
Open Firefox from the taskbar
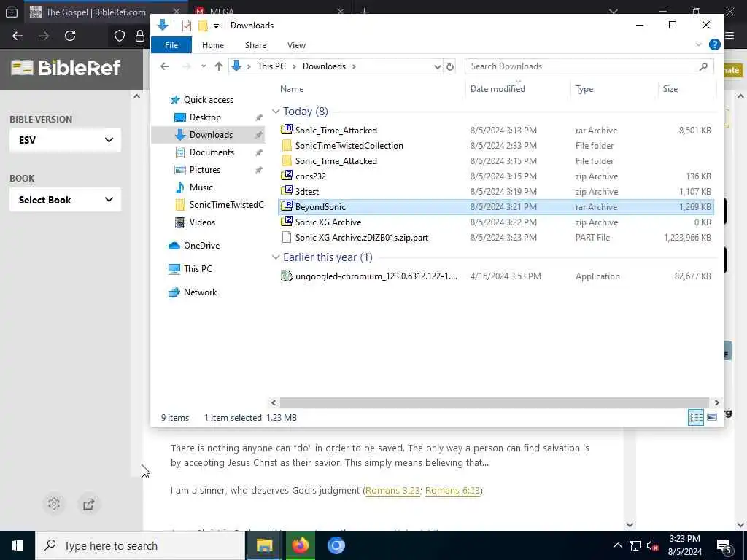[300, 545]
